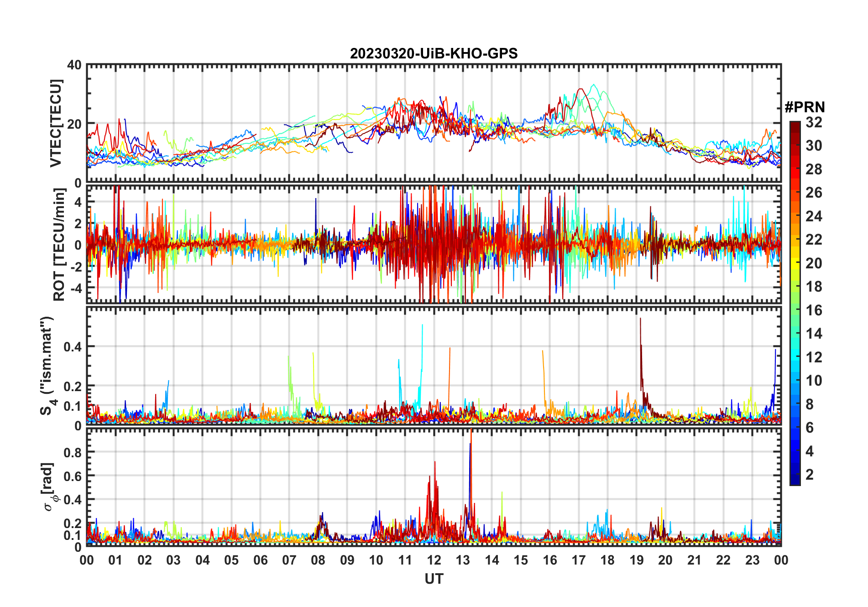Click x-axis hour label "12" under the bottom panel
The height and width of the screenshot is (607, 868).
pyautogui.click(x=434, y=560)
